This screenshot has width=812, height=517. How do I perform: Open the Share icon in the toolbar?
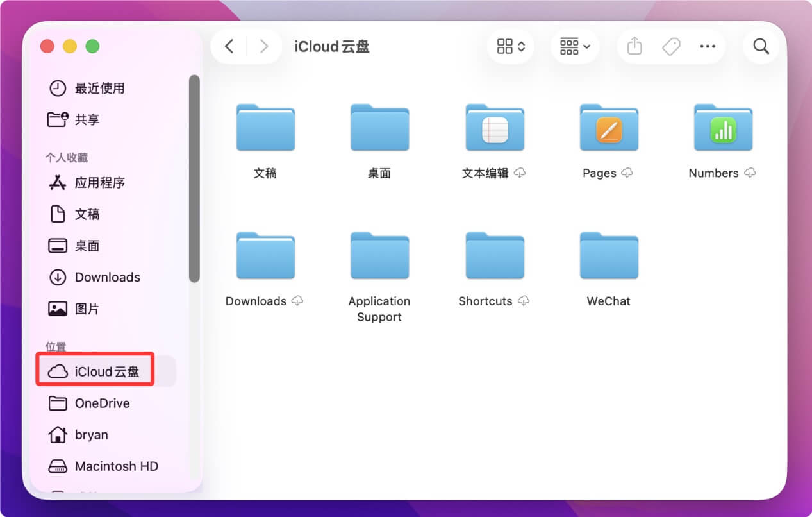click(634, 46)
